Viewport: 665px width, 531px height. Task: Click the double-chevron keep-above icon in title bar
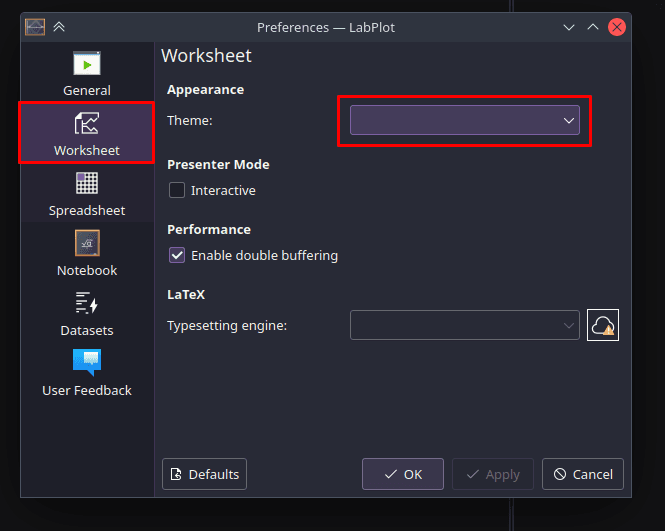coord(59,27)
